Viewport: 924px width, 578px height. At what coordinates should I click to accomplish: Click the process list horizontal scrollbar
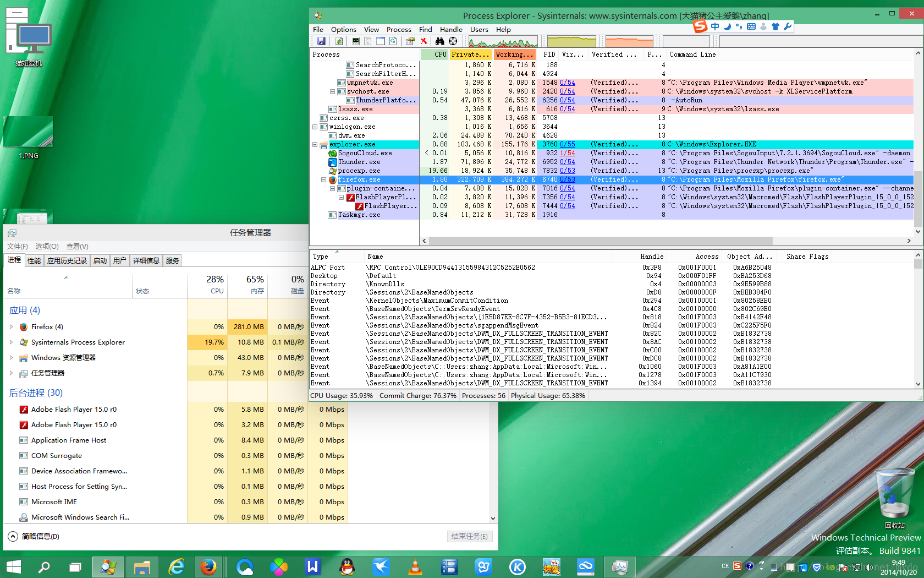click(x=601, y=241)
